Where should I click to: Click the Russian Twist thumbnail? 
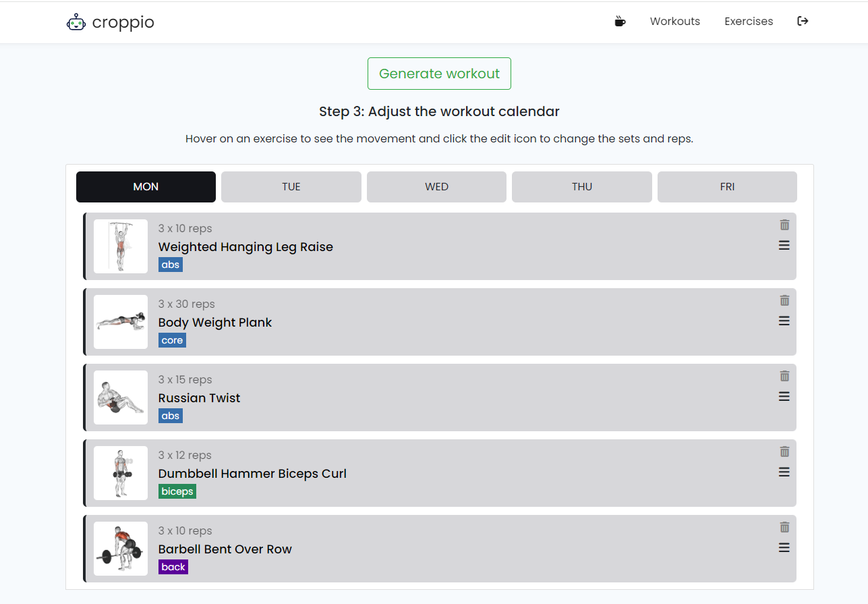pyautogui.click(x=121, y=397)
